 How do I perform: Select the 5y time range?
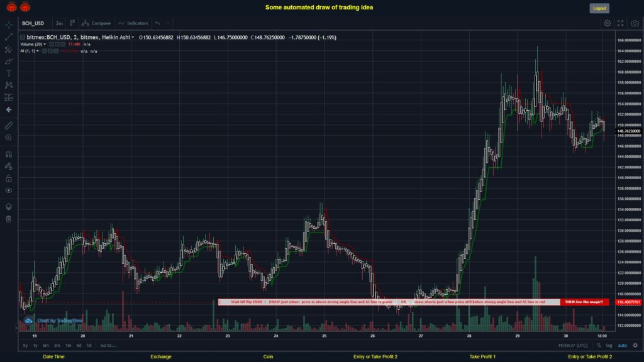click(25, 346)
